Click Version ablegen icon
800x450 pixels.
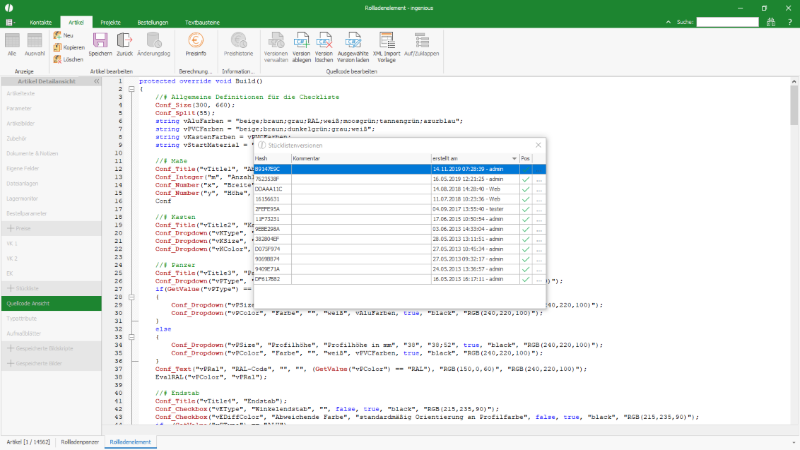coord(302,47)
